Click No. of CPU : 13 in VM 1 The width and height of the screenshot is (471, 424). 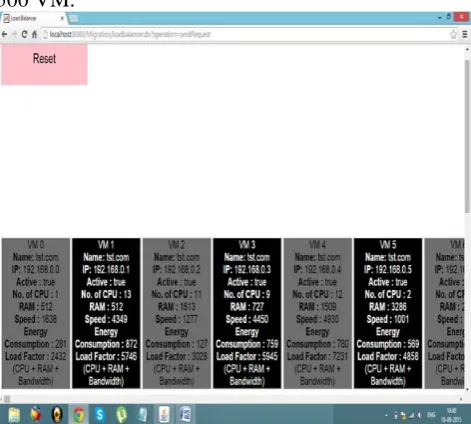106,294
